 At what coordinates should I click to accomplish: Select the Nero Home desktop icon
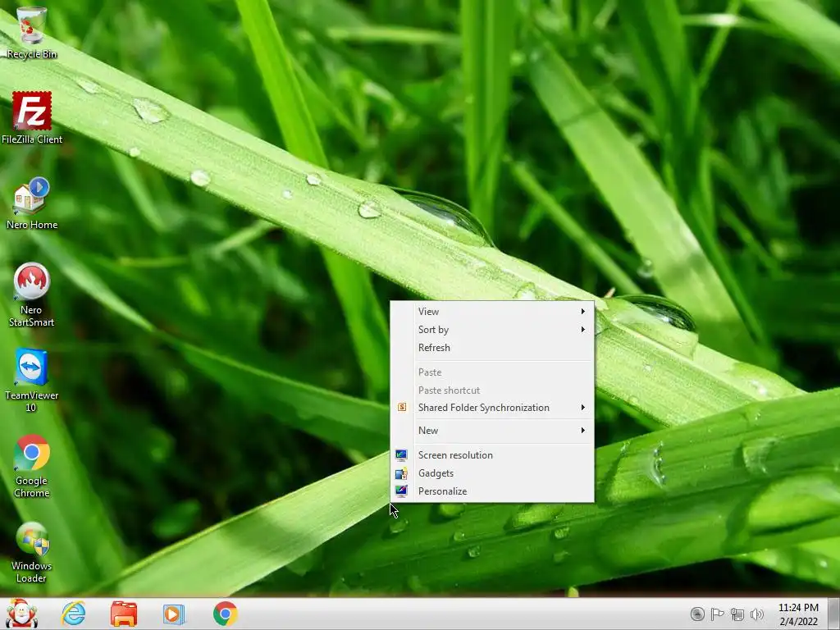click(x=32, y=203)
